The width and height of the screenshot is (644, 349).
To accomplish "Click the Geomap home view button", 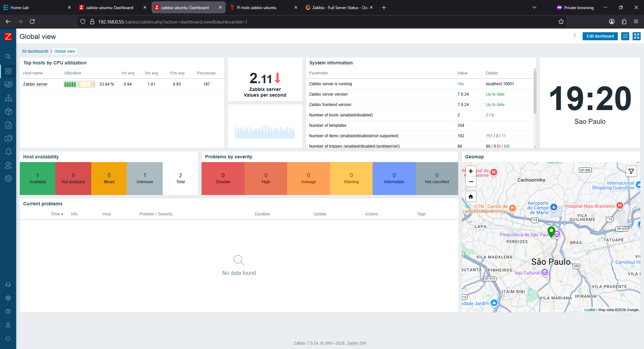I will 471,197.
